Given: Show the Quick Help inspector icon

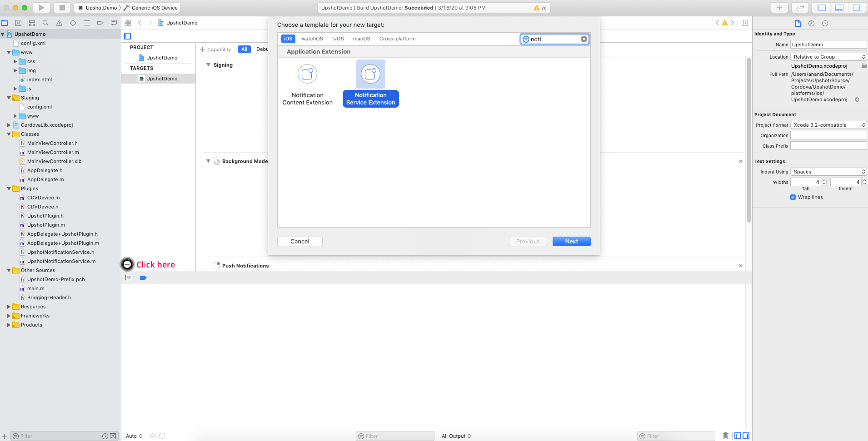Looking at the screenshot, I should click(825, 23).
